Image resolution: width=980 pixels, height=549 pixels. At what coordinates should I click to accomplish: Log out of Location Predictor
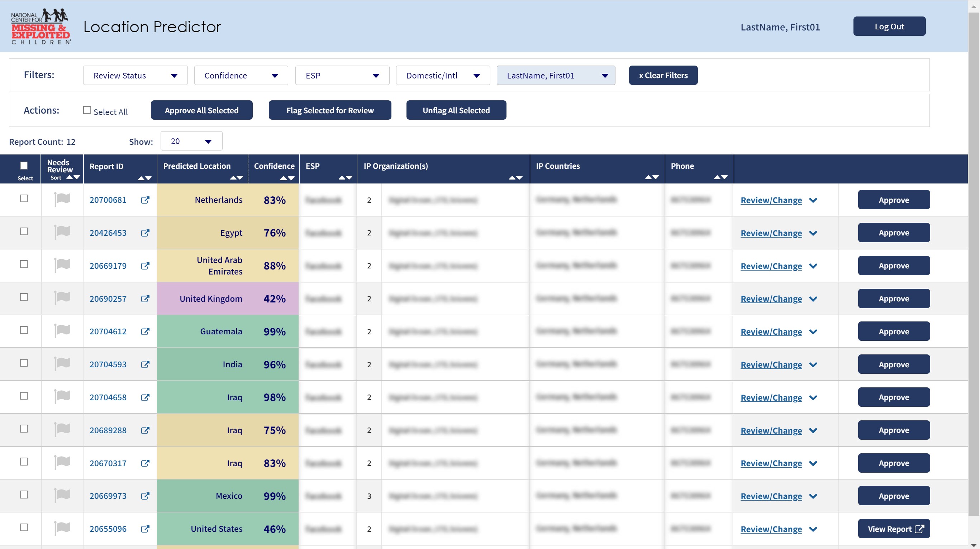coord(889,26)
